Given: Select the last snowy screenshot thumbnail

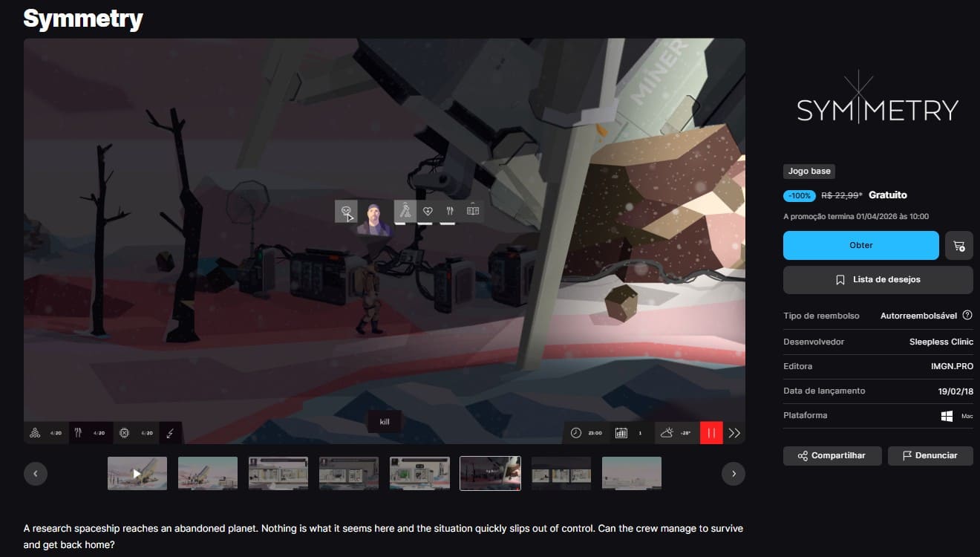Looking at the screenshot, I should (x=632, y=474).
